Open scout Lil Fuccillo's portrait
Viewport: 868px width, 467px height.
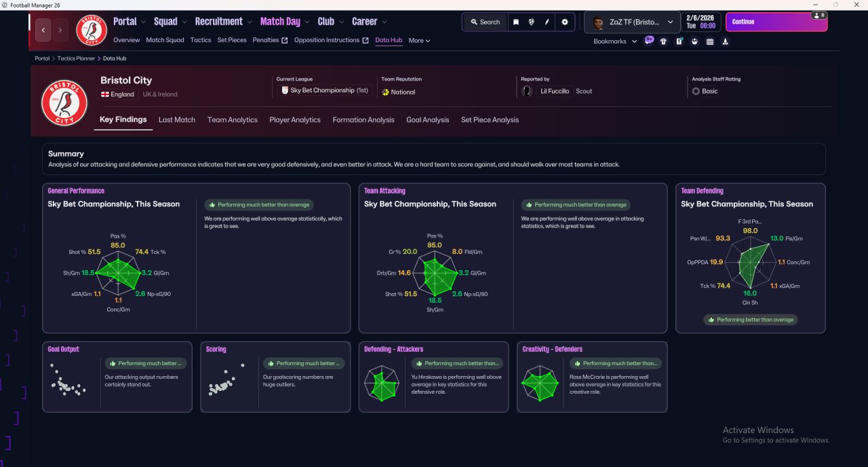(x=527, y=91)
